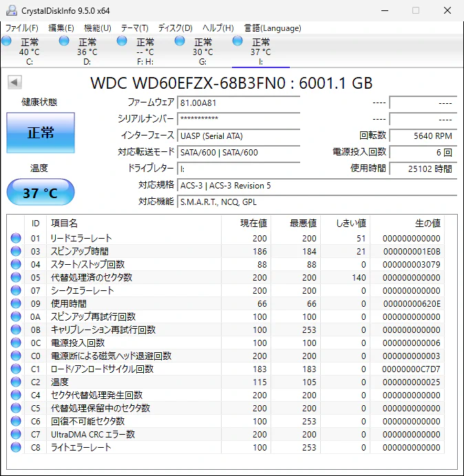Click raw value 00000001E0B
Viewport: 464px width, 476px height.
[x=412, y=251]
